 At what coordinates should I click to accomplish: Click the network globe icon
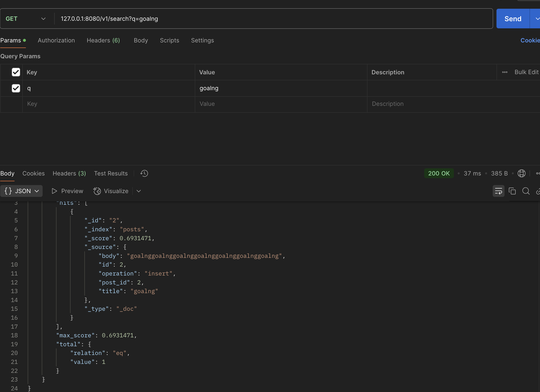tap(521, 173)
